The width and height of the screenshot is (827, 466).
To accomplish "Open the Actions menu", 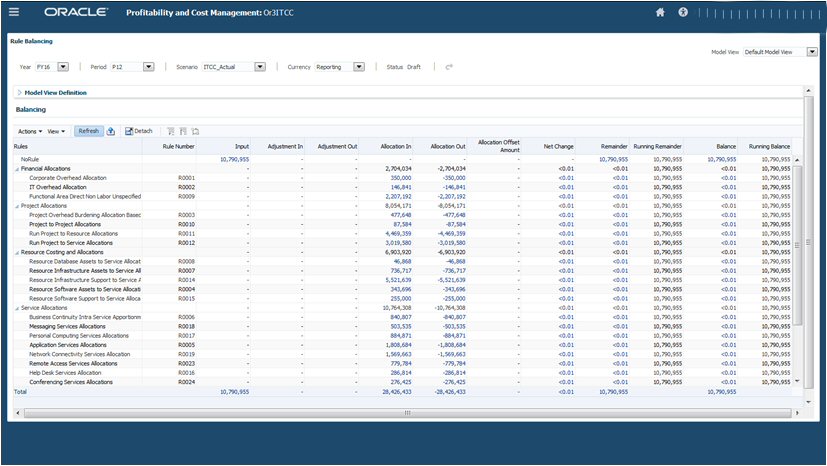I will coord(29,131).
